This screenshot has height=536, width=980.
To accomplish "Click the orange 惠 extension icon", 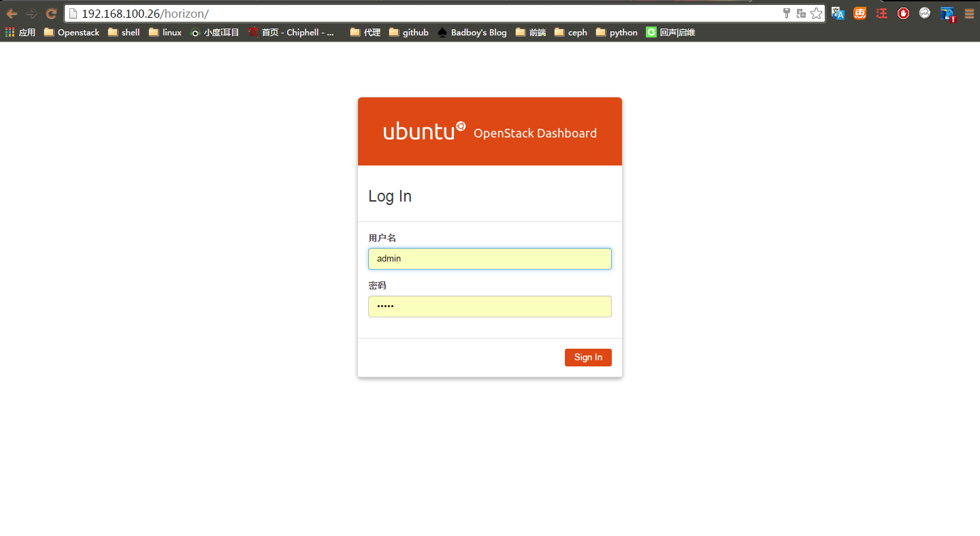I will tap(860, 13).
